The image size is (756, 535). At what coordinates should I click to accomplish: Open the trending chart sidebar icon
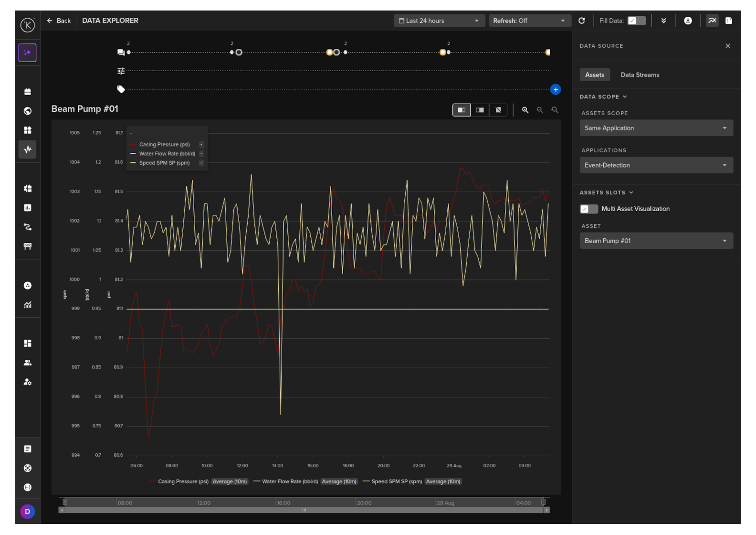coord(28,305)
